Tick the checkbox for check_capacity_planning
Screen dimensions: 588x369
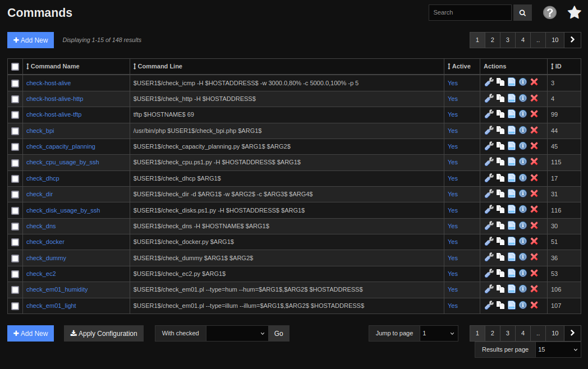click(15, 147)
